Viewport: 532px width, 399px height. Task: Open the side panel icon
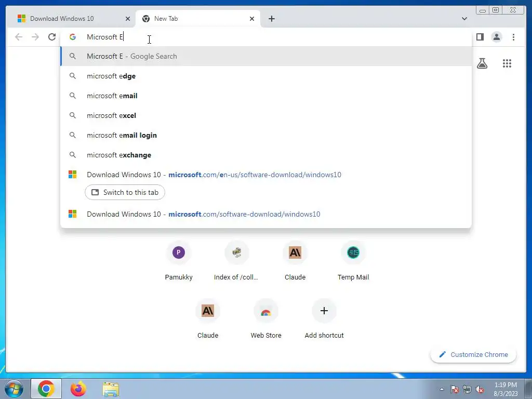(x=480, y=37)
